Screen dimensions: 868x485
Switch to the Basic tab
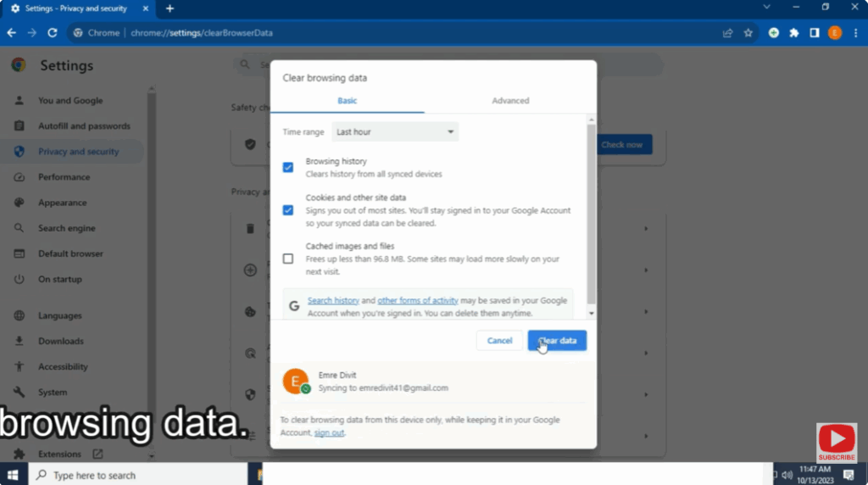click(x=347, y=100)
